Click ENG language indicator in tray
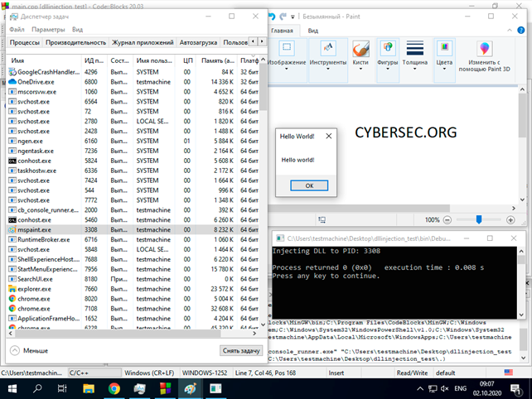 (460, 388)
